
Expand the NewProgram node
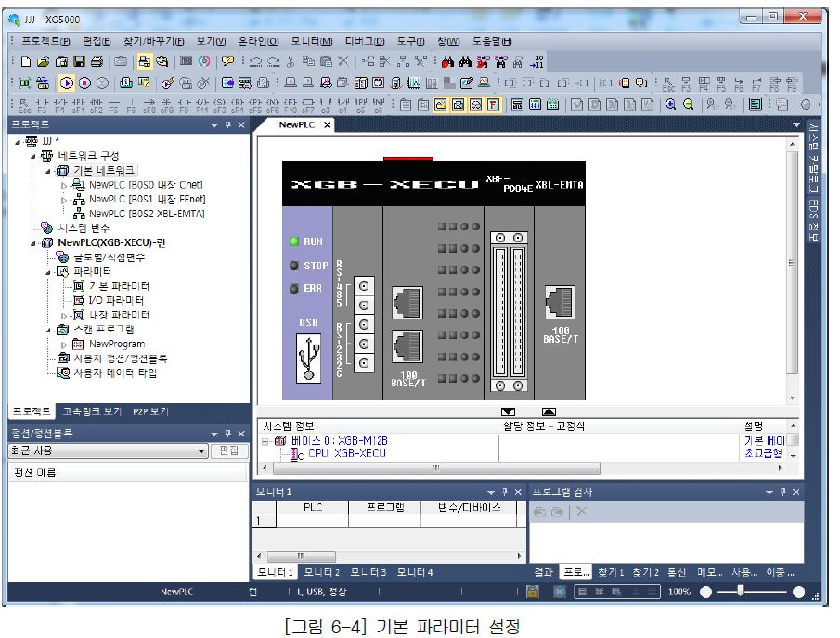pyautogui.click(x=64, y=345)
